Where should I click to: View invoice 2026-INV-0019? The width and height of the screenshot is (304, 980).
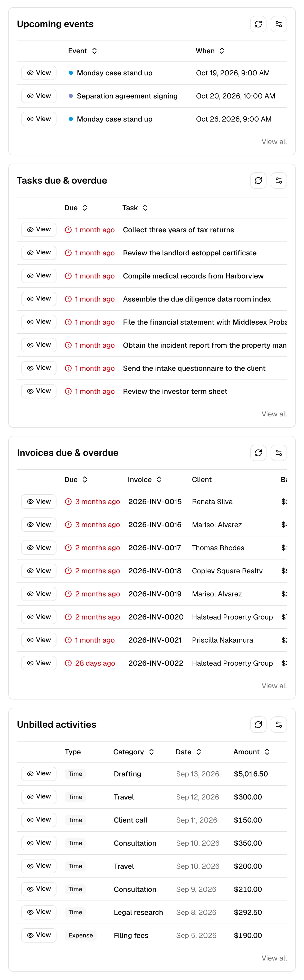tap(39, 594)
